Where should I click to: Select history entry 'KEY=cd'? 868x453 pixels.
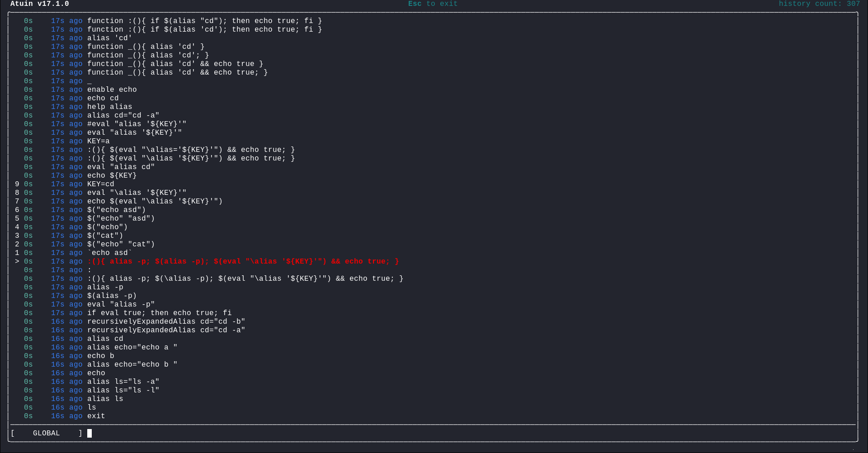click(101, 184)
